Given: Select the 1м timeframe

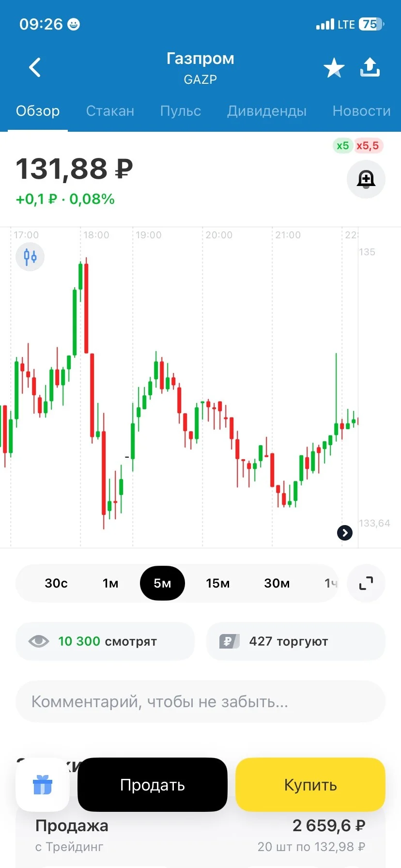Looking at the screenshot, I should coord(110,583).
